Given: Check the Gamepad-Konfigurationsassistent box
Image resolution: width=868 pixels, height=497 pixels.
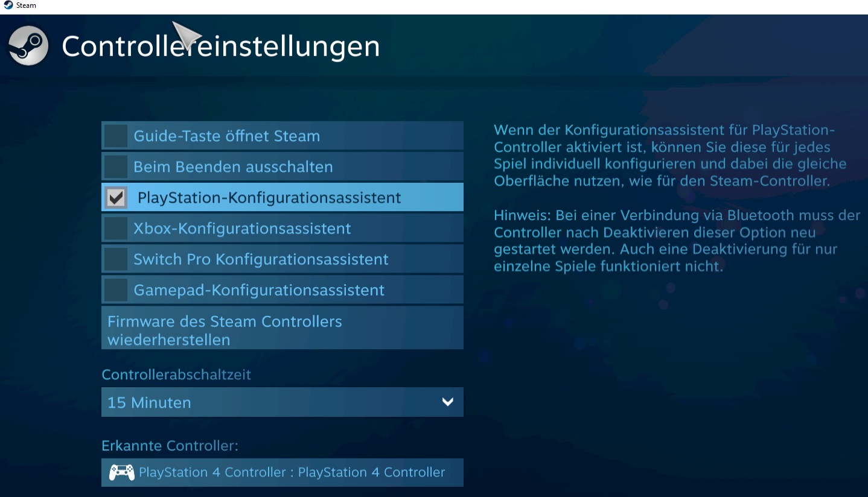Looking at the screenshot, I should click(x=115, y=290).
